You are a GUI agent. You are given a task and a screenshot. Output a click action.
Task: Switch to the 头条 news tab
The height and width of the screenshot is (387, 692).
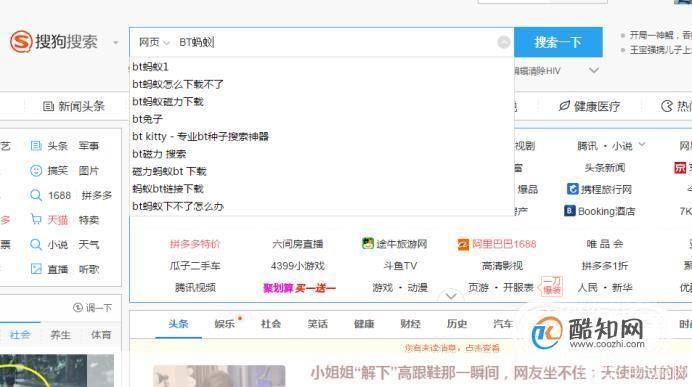point(178,324)
